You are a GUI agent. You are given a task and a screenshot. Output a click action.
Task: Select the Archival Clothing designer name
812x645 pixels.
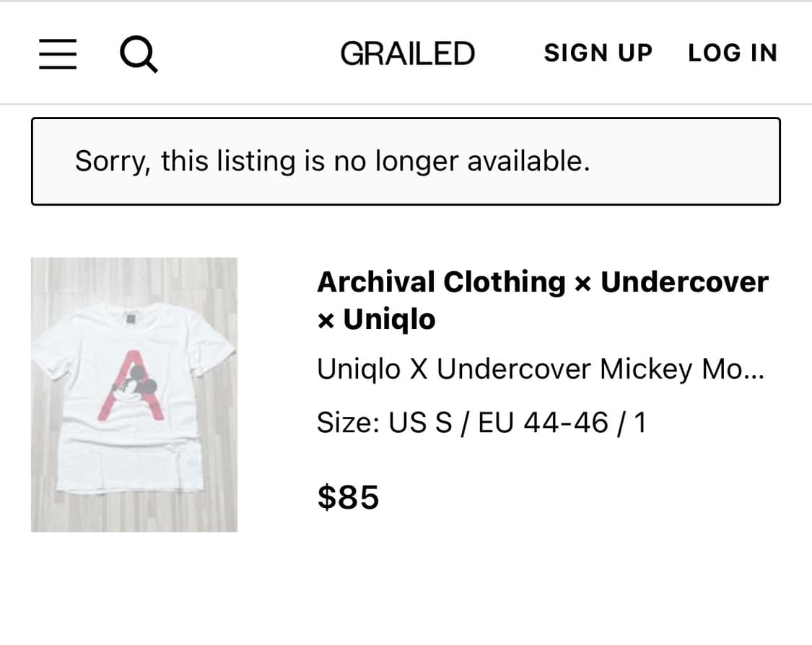(441, 281)
